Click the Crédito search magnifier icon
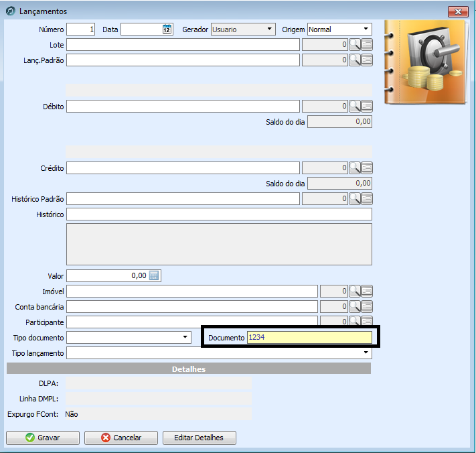The height and width of the screenshot is (453, 476). 355,168
